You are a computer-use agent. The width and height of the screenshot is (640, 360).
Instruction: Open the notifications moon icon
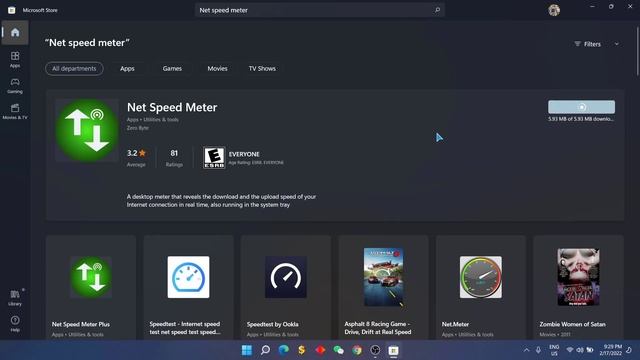629,350
